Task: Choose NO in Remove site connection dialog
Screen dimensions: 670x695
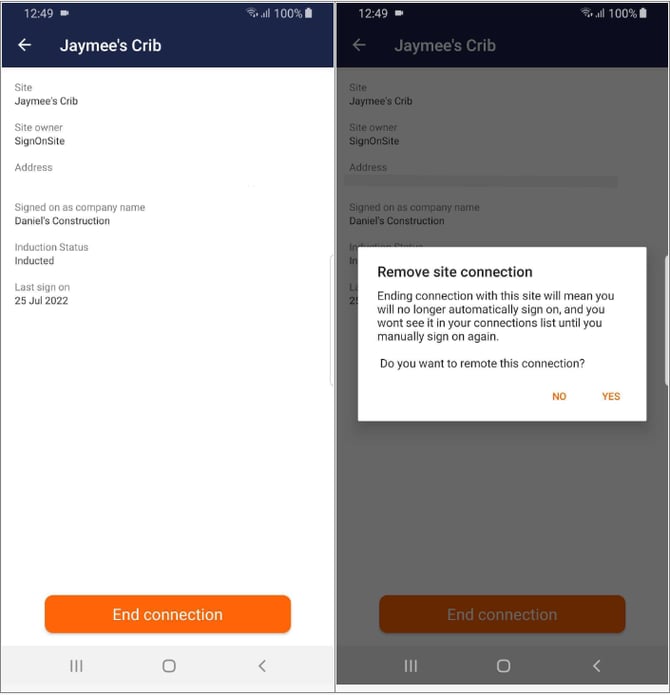Action: [559, 396]
